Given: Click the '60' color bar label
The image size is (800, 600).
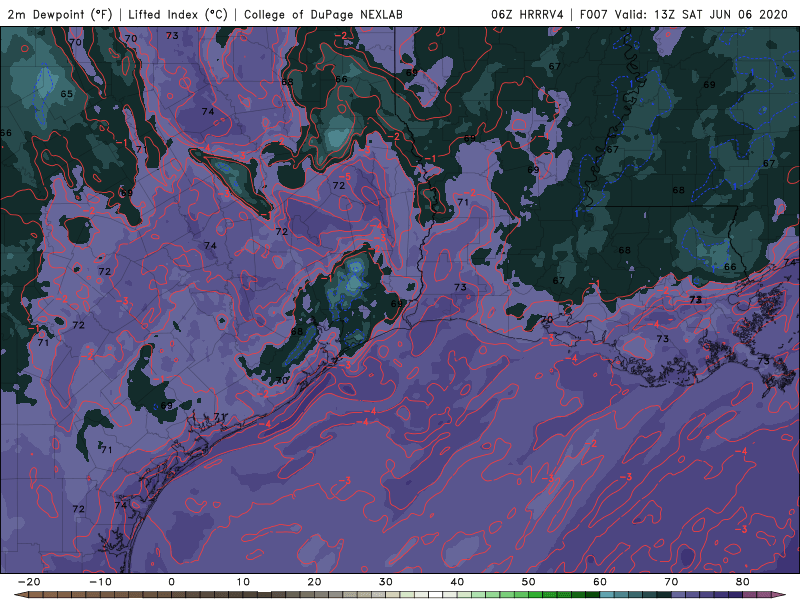Looking at the screenshot, I should coord(600,582).
